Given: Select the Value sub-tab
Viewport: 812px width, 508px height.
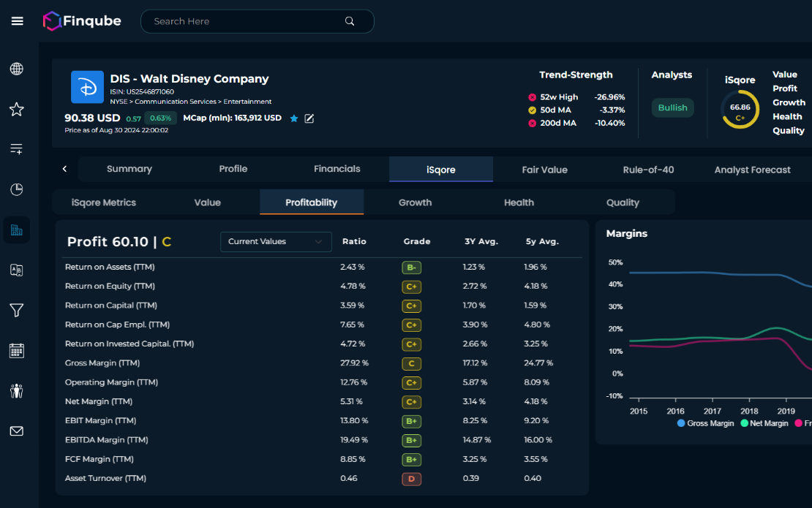Looking at the screenshot, I should point(208,202).
